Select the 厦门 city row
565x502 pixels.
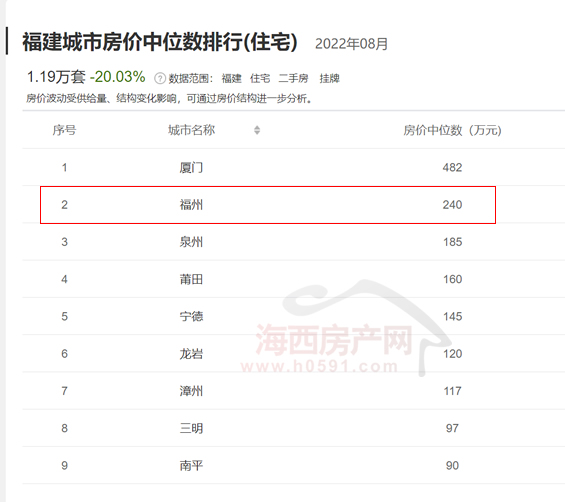point(293,168)
